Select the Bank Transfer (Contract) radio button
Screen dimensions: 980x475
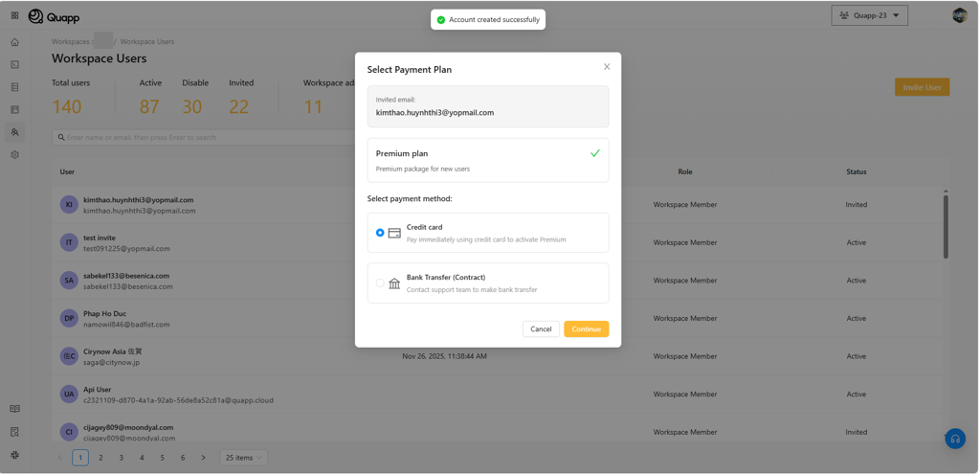tap(380, 283)
